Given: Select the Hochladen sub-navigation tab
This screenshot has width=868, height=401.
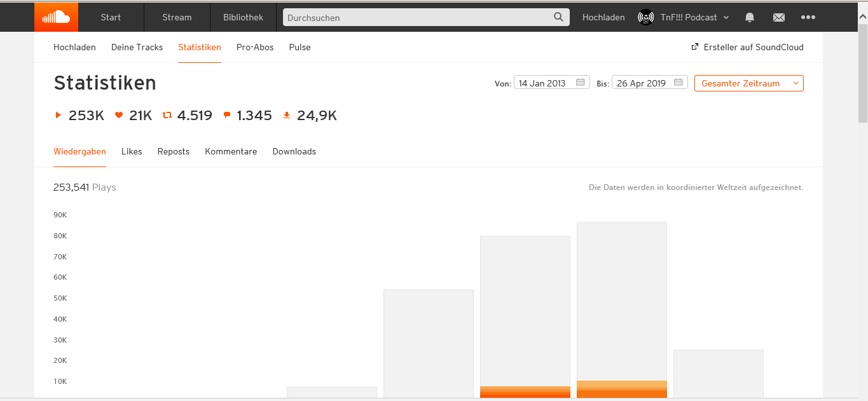Looking at the screenshot, I should [x=74, y=47].
